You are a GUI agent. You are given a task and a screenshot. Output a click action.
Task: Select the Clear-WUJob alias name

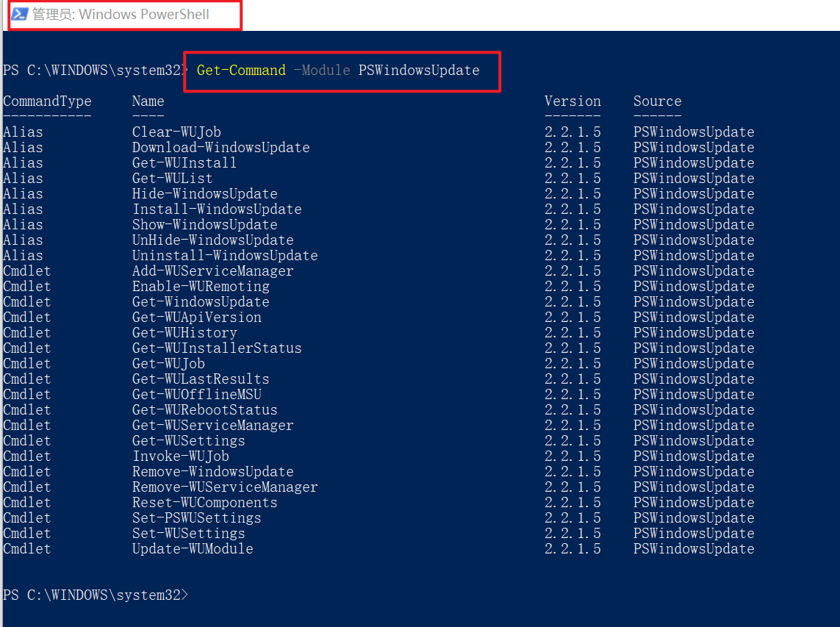click(177, 132)
